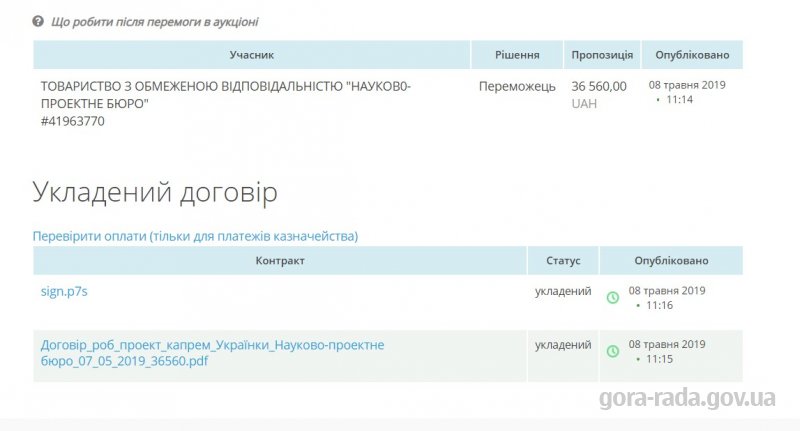Open 'Перевірити оплати' treasury payments link
The image size is (800, 431).
pyautogui.click(x=195, y=236)
